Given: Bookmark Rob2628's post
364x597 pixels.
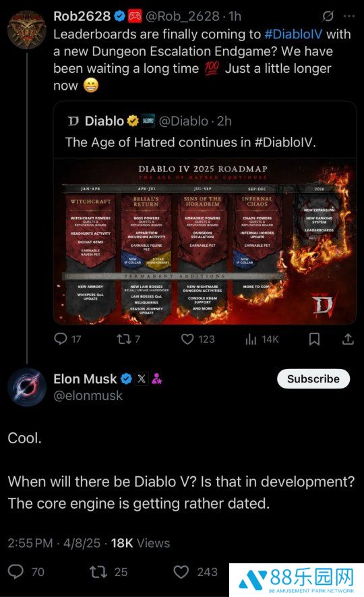Looking at the screenshot, I should click(314, 339).
